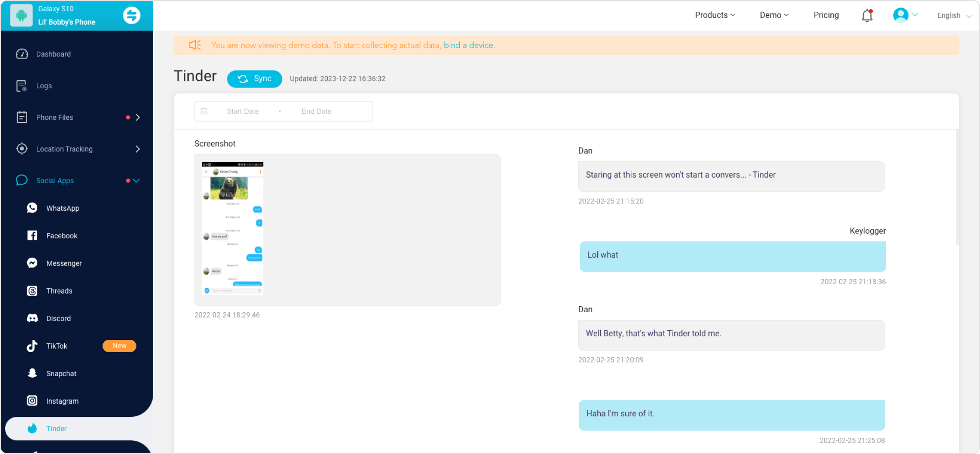Select the Instagram icon
Screen dimensions: 980x454
tap(32, 401)
